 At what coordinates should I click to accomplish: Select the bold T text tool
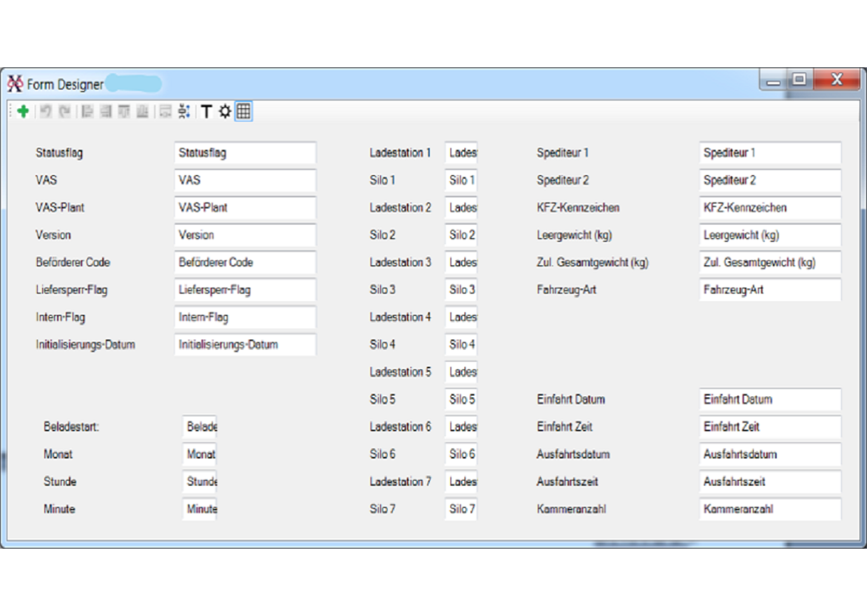pos(206,112)
